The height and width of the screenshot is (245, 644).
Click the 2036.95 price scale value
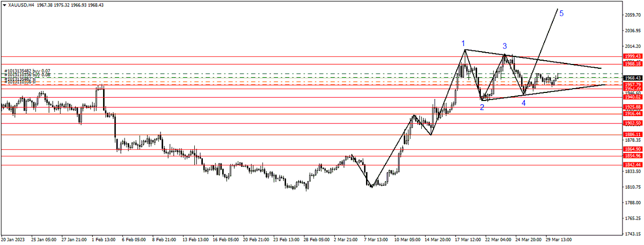click(x=634, y=31)
